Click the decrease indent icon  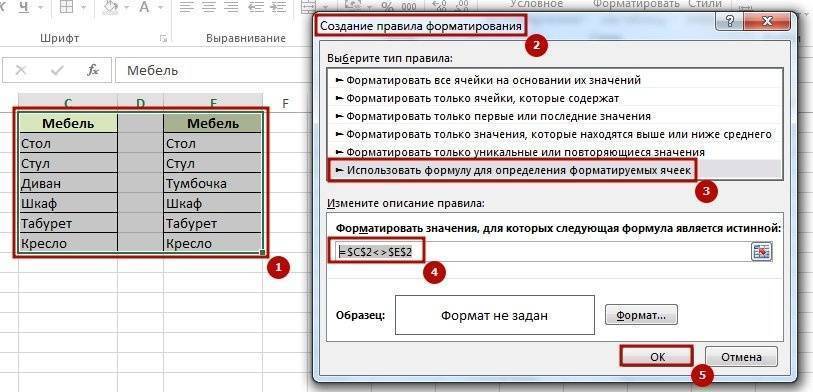point(257,7)
